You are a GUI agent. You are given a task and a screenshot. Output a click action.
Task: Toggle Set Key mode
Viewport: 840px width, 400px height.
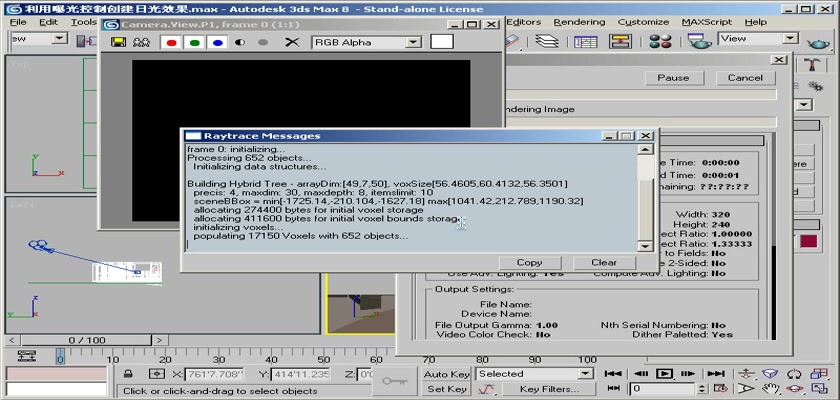pyautogui.click(x=446, y=389)
